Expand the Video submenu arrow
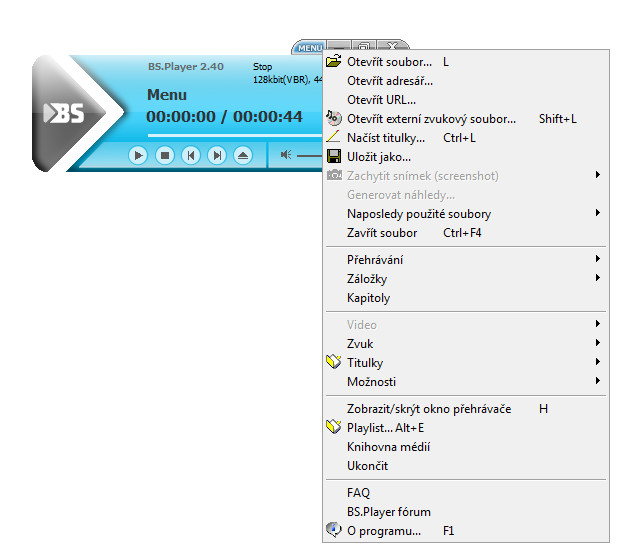The height and width of the screenshot is (559, 627). click(x=597, y=323)
